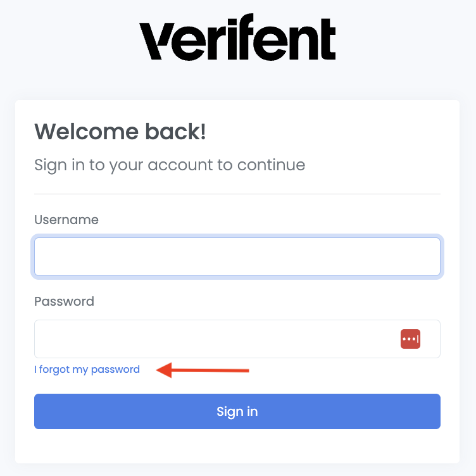Click the word "continue" in the subtitle
Viewport: 476px width, 476px height.
(x=271, y=165)
